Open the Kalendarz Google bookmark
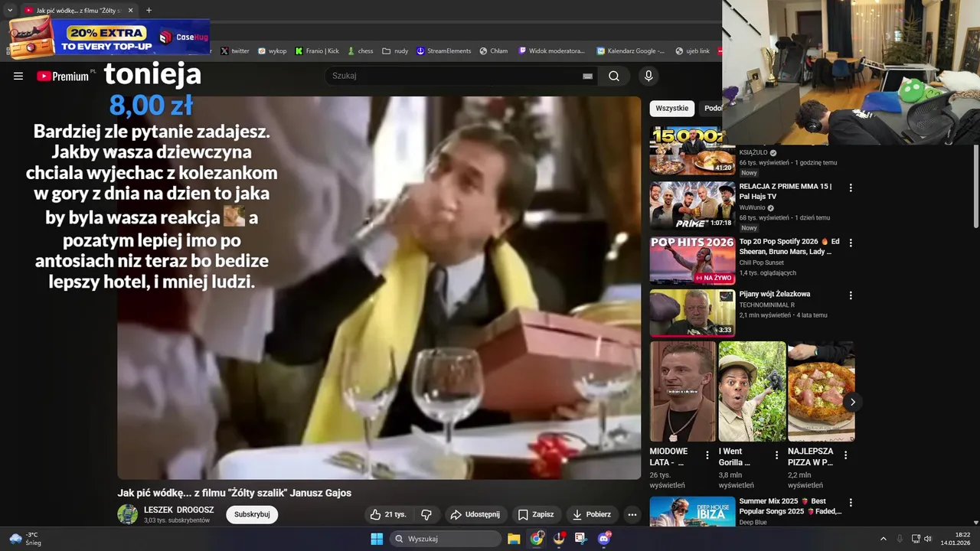The height and width of the screenshot is (551, 980). 631,51
